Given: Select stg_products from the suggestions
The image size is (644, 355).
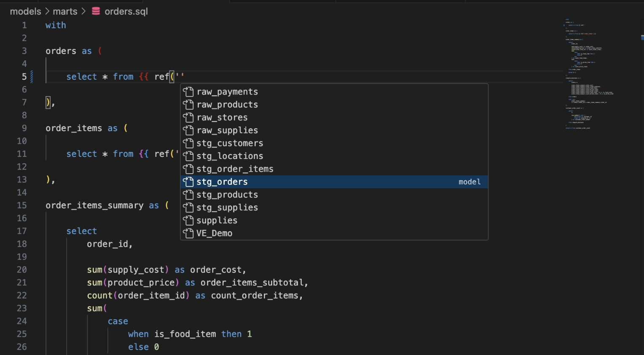Looking at the screenshot, I should (227, 194).
